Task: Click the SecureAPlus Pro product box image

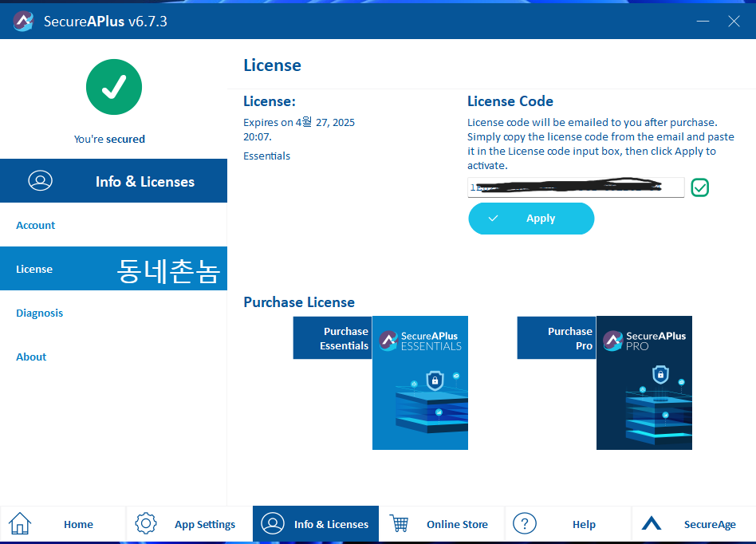Action: click(x=644, y=383)
